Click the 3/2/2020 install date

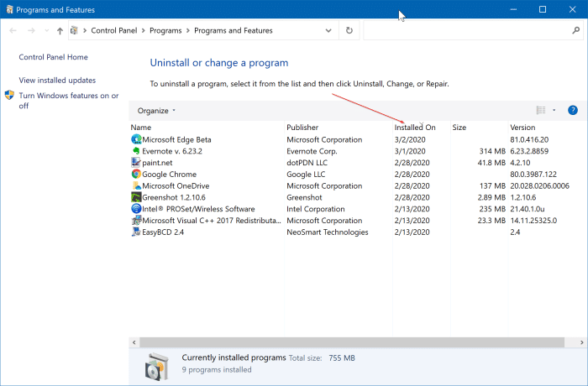(x=410, y=139)
